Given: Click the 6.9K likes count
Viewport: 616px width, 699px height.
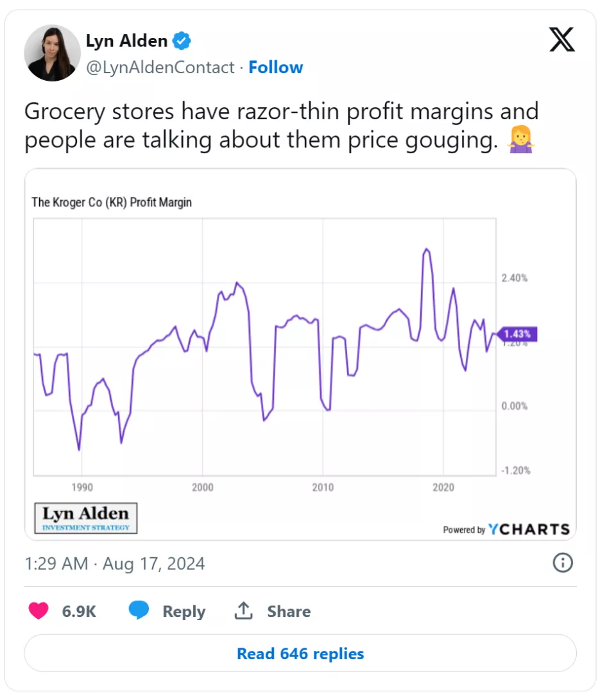Looking at the screenshot, I should [x=79, y=611].
